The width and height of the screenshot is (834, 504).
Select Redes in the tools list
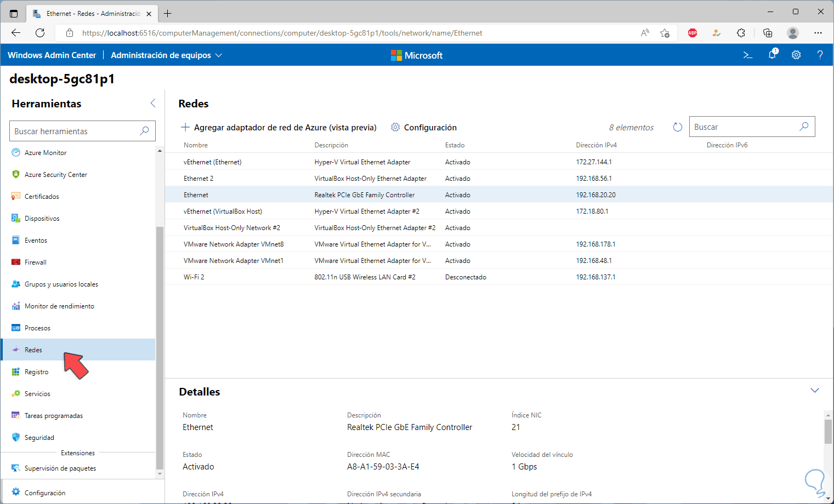78,350
